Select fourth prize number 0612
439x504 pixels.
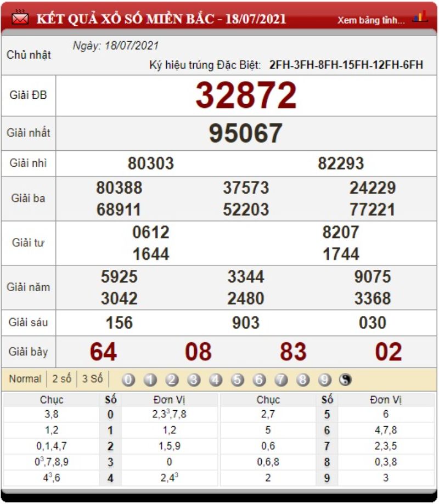151,232
